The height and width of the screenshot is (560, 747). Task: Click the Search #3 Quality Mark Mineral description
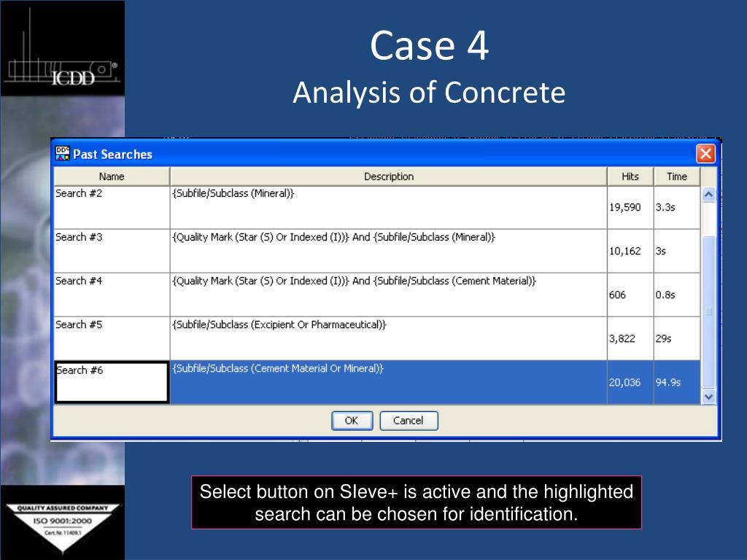point(388,251)
